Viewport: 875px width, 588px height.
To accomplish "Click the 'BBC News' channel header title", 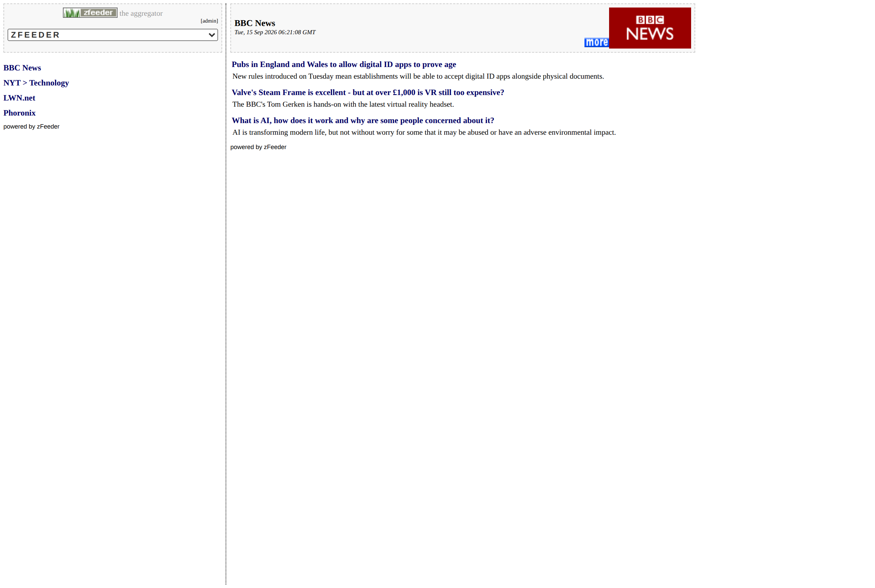I will coord(255,23).
